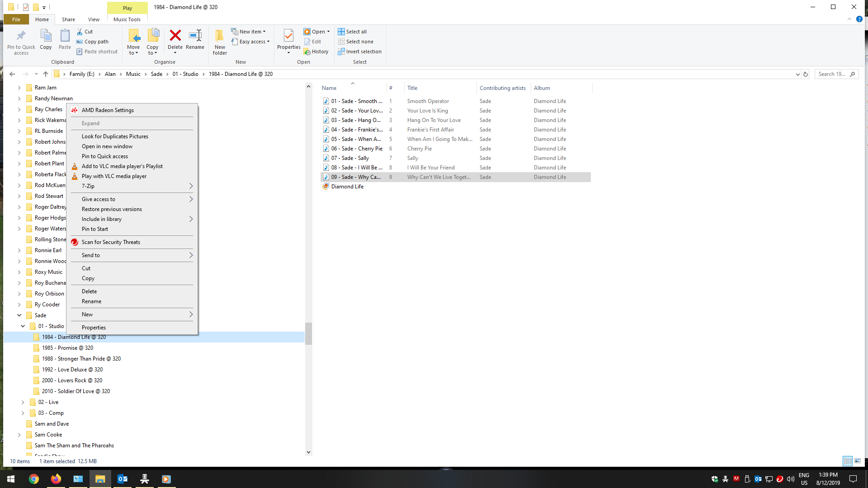
Task: Click Select all in the ribbon
Action: click(352, 32)
